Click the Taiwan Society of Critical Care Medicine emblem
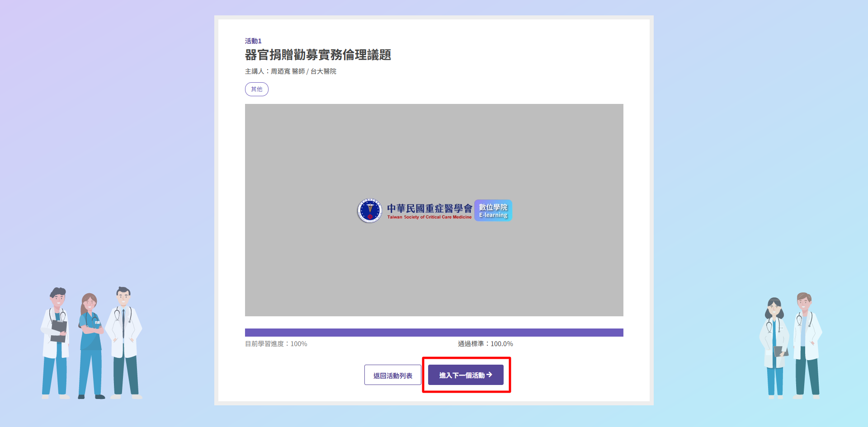Screen dimensions: 868x427 (370, 211)
